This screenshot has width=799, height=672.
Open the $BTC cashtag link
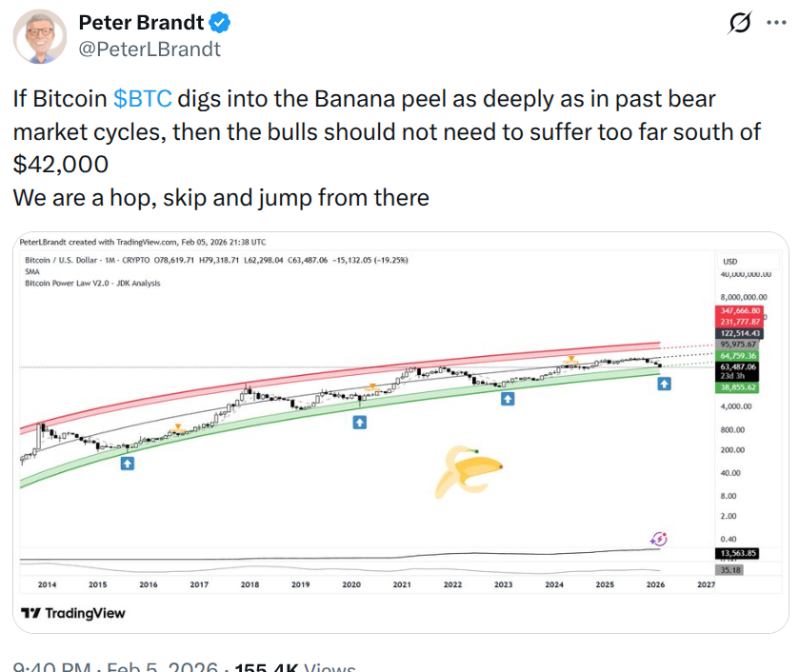(142, 98)
